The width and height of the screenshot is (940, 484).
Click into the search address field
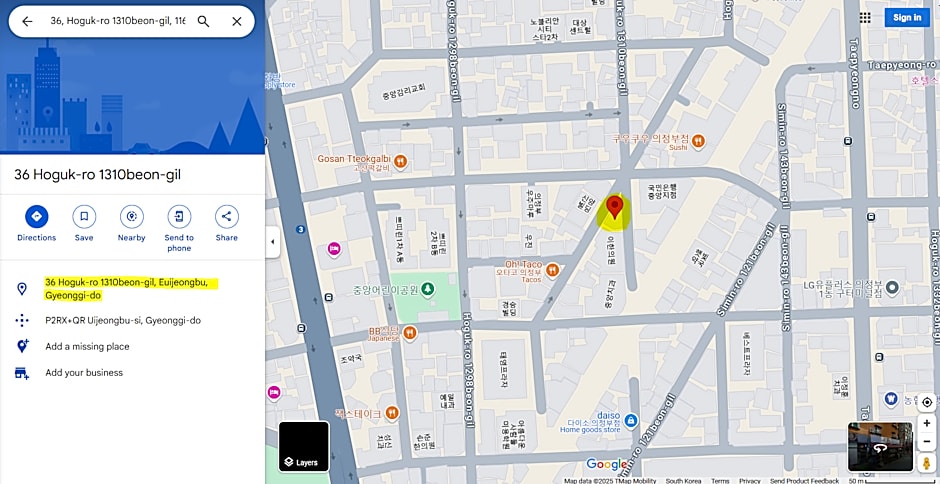(x=118, y=22)
